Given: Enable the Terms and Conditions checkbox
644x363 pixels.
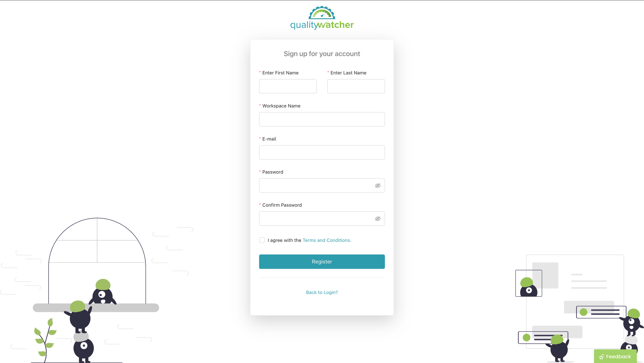Looking at the screenshot, I should click(x=262, y=240).
